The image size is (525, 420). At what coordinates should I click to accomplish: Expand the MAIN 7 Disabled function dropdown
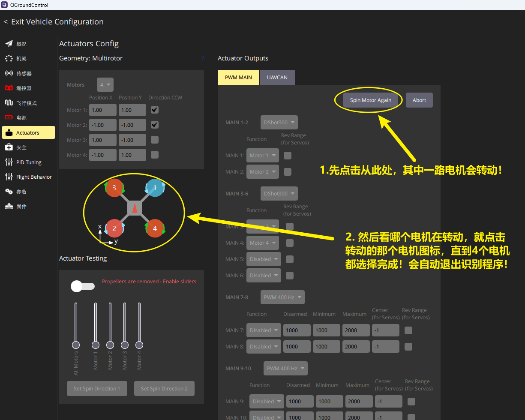click(x=264, y=330)
